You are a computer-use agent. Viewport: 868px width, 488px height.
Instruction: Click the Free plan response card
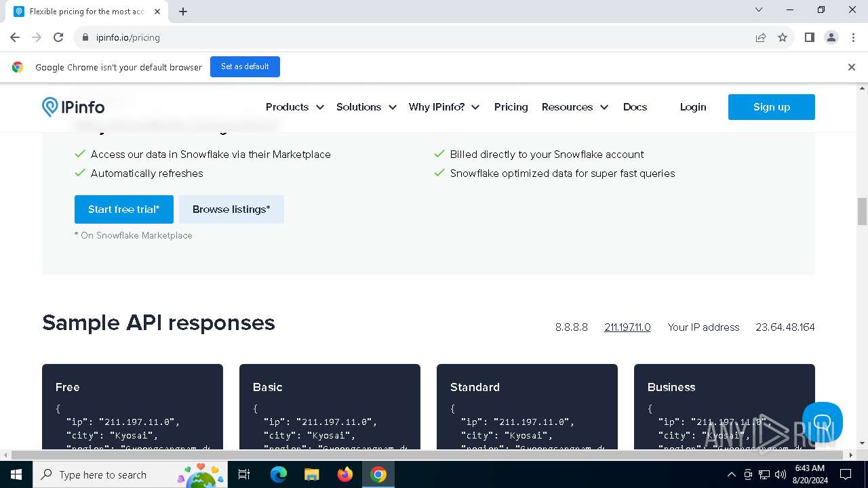point(132,407)
